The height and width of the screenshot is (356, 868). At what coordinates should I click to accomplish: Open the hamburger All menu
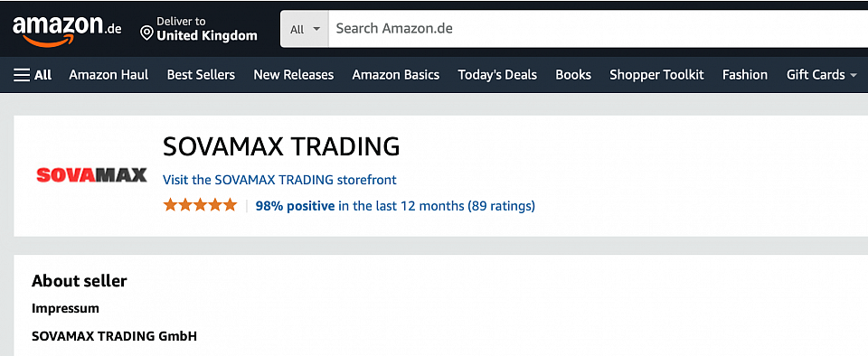pyautogui.click(x=33, y=75)
